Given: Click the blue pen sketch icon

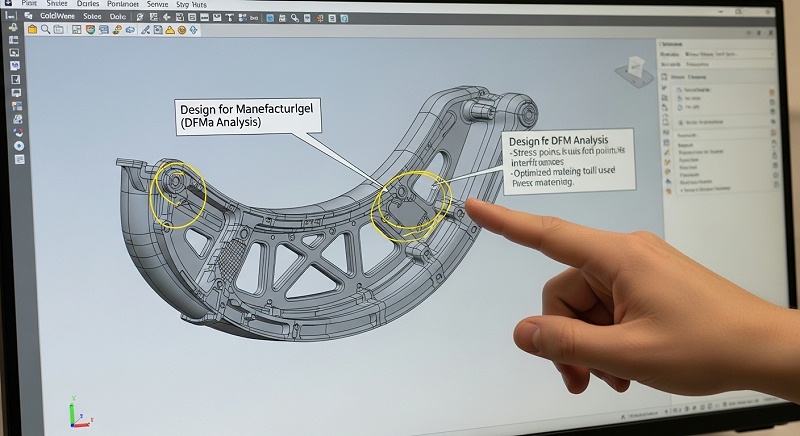Looking at the screenshot, I should tap(145, 30).
